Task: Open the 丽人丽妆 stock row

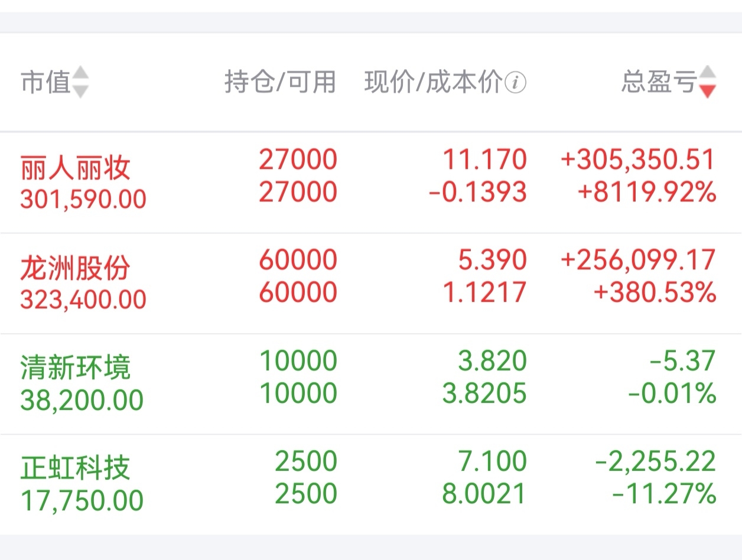Action: pyautogui.click(x=75, y=168)
